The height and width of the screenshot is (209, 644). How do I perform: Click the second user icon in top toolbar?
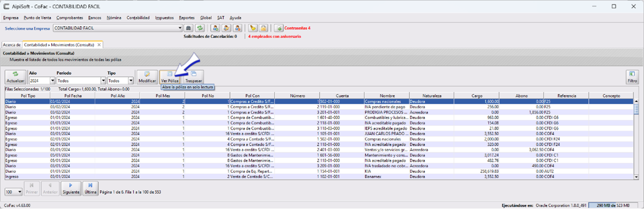[226, 28]
